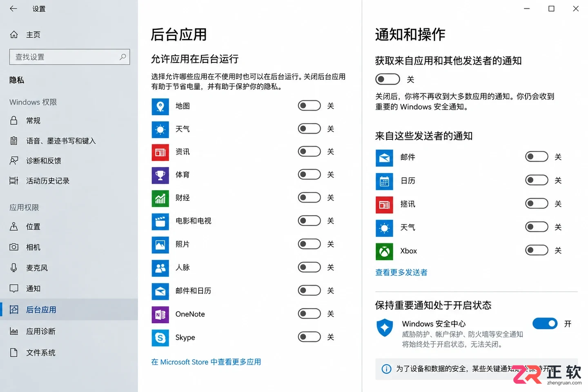Toggle Skype background app switch

(x=309, y=337)
